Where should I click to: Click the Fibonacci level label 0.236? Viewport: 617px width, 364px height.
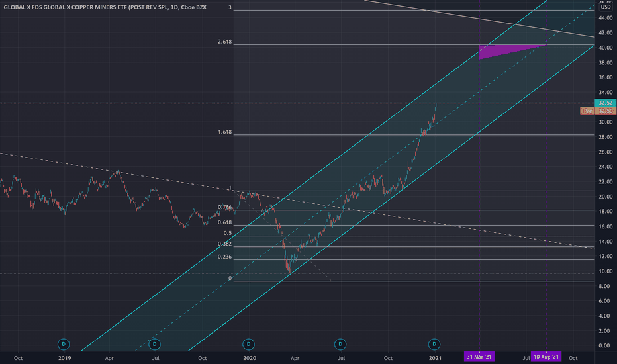[x=224, y=257]
